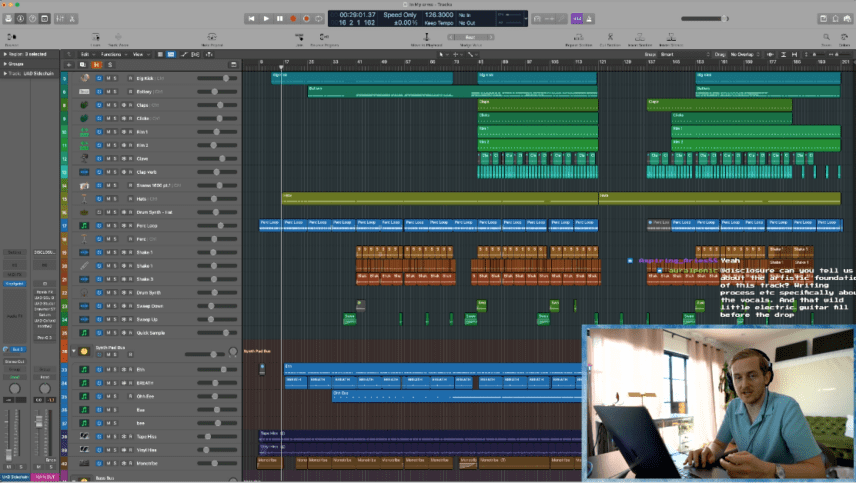Click the Insert Section toolbar icon
856x483 pixels.
pos(640,38)
